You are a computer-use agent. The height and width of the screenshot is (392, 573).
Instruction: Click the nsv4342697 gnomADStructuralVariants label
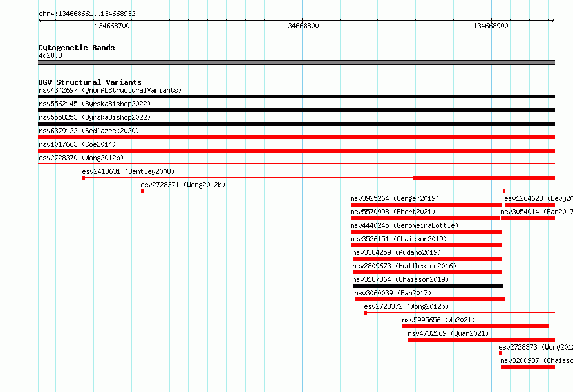[x=110, y=90]
